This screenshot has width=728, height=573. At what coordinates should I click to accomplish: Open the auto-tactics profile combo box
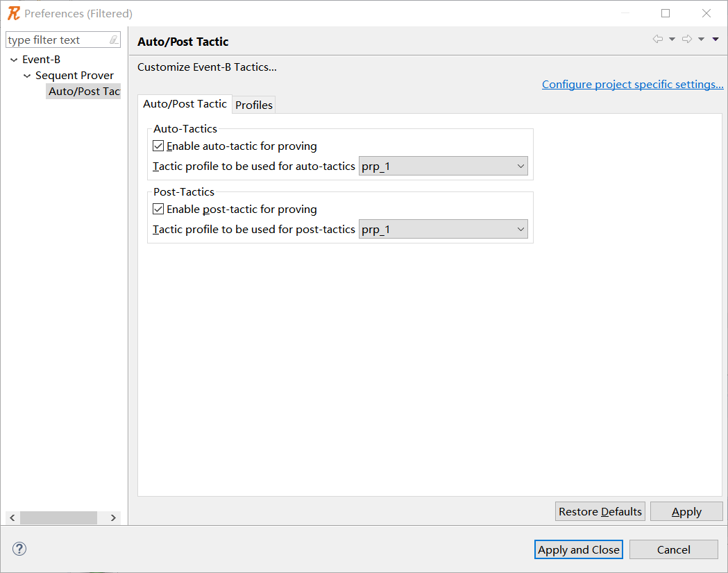(443, 166)
